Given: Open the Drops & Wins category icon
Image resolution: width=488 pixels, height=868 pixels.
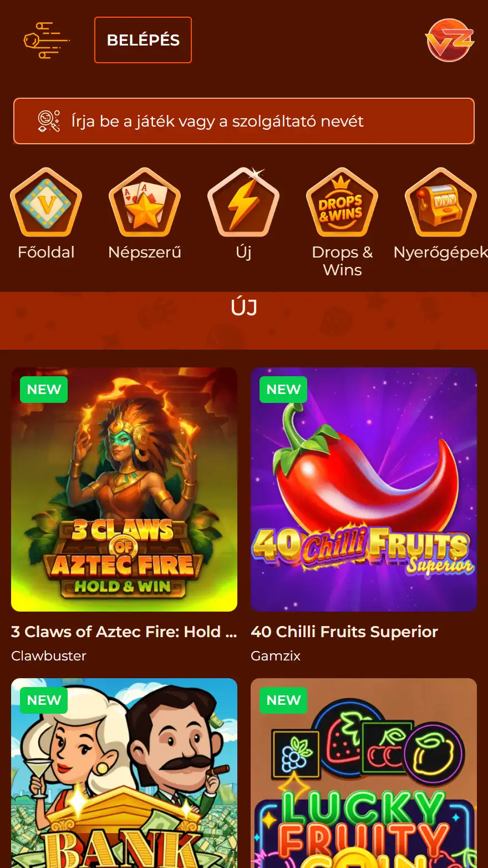Looking at the screenshot, I should (x=342, y=203).
